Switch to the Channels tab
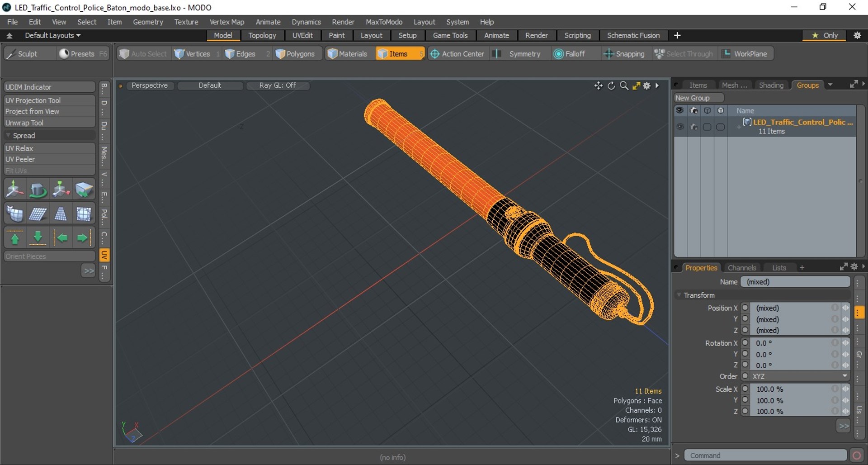 (x=742, y=268)
